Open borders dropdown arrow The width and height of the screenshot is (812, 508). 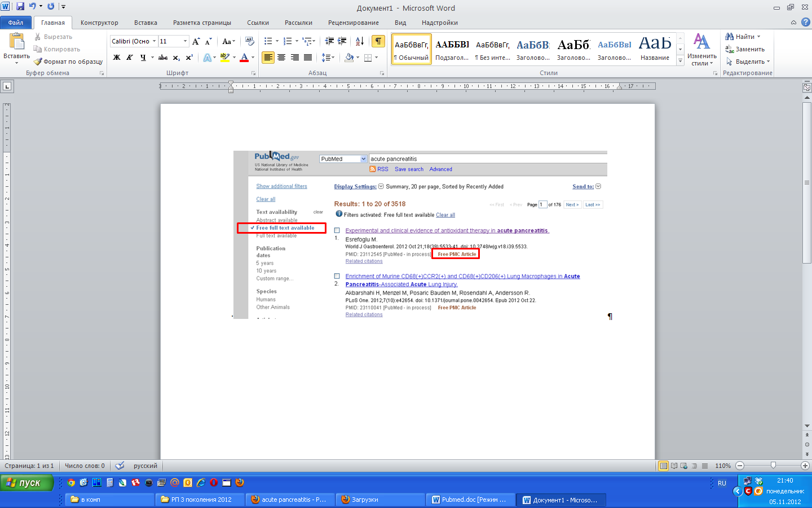(376, 58)
